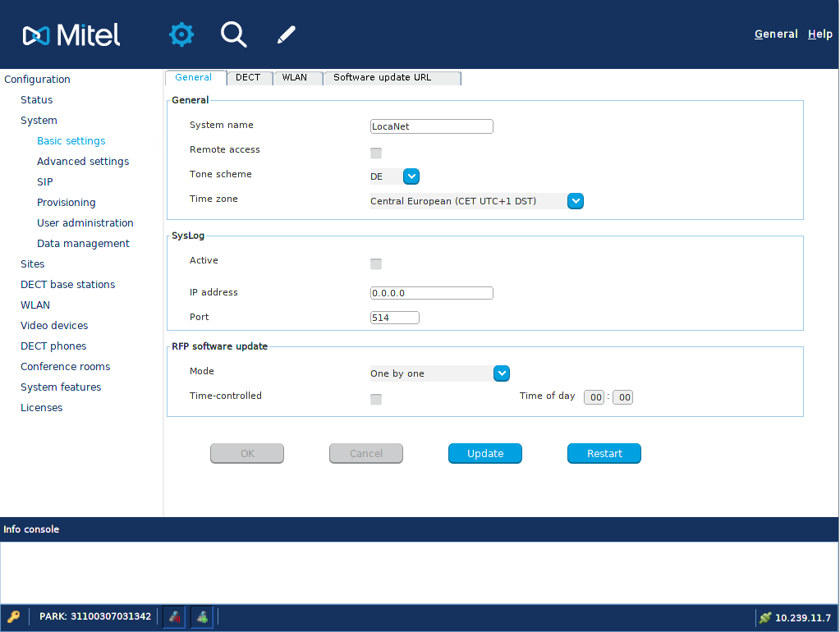Click the key icon in status bar
This screenshot has height=632, width=840.
click(x=14, y=616)
